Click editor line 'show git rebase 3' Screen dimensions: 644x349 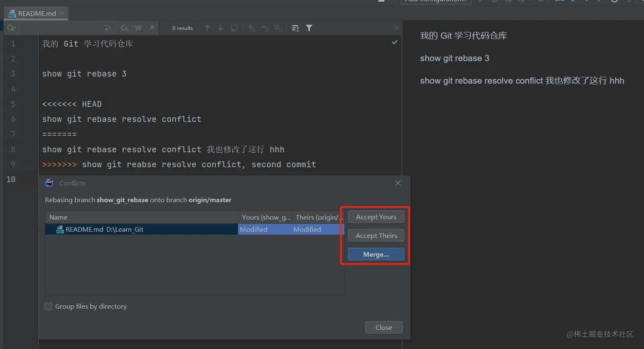[84, 74]
